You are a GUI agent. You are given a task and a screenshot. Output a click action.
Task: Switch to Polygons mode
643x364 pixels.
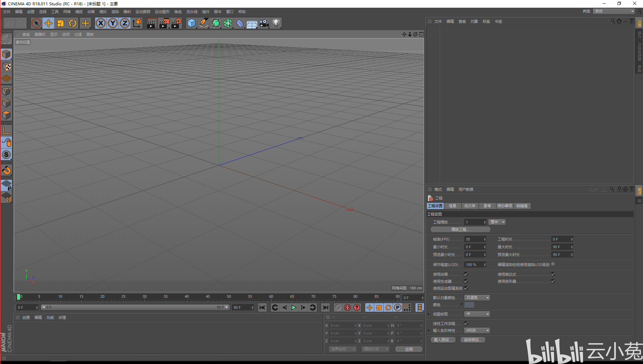(x=6, y=115)
